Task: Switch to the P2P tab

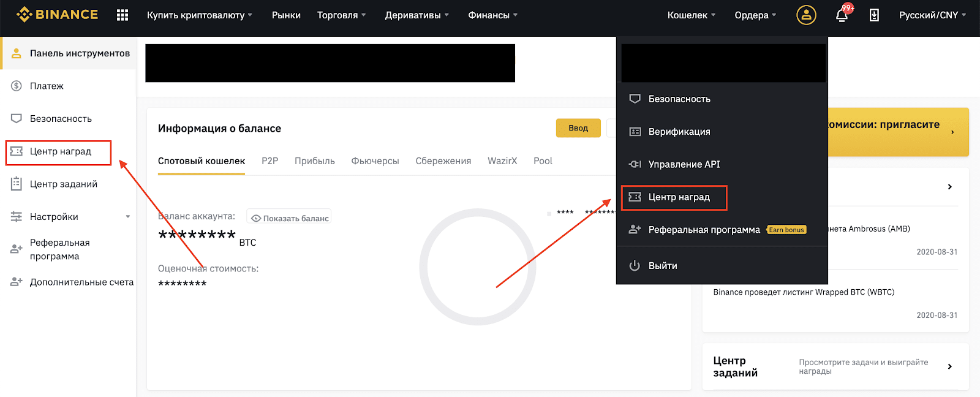Action: pos(270,161)
